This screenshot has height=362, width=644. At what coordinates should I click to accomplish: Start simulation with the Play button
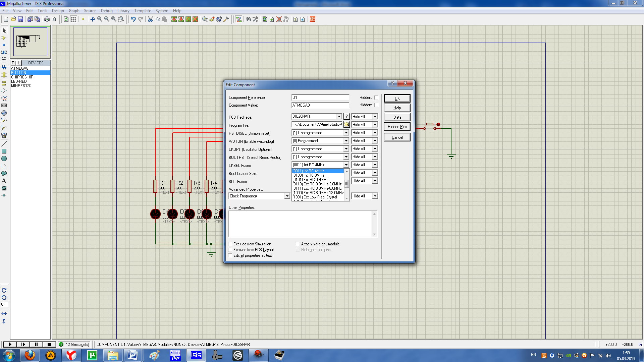click(10, 344)
